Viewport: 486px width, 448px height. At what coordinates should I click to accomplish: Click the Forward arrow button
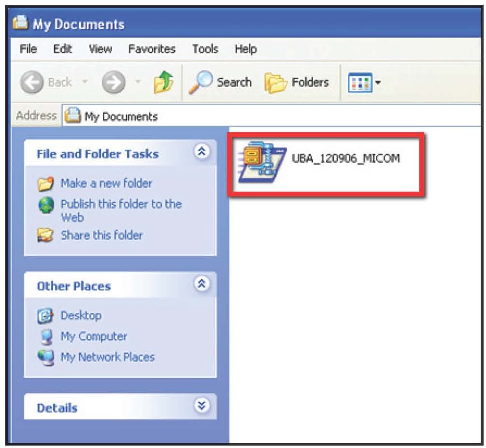coord(114,82)
